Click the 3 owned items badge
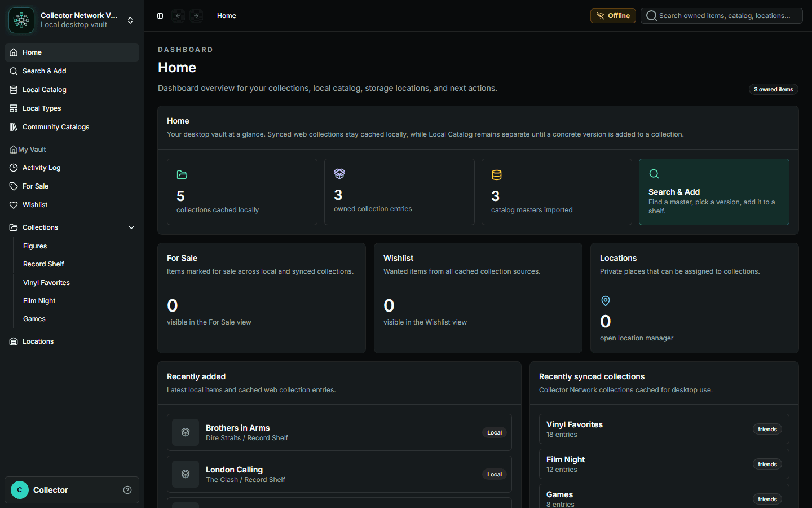Image resolution: width=812 pixels, height=508 pixels. coord(774,89)
